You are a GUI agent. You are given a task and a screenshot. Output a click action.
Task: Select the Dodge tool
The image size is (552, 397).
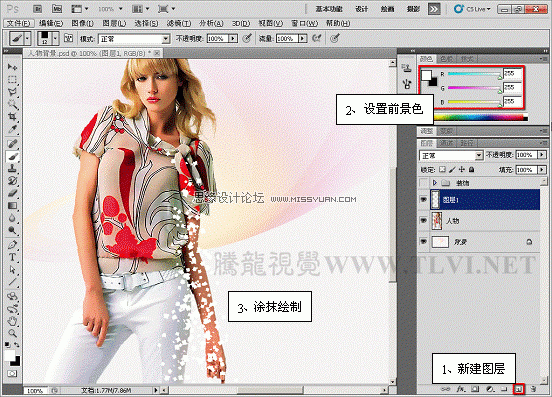(x=12, y=231)
